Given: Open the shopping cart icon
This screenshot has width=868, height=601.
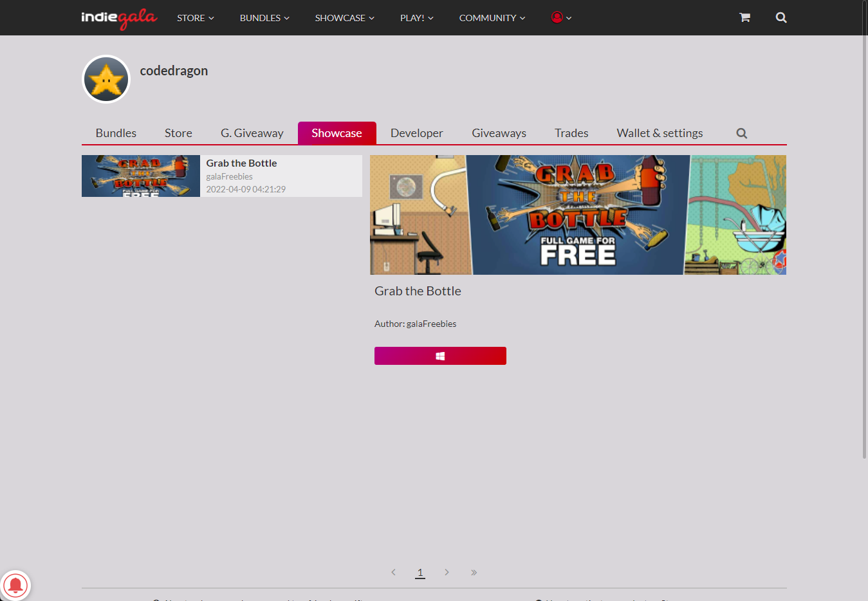Looking at the screenshot, I should (x=744, y=17).
